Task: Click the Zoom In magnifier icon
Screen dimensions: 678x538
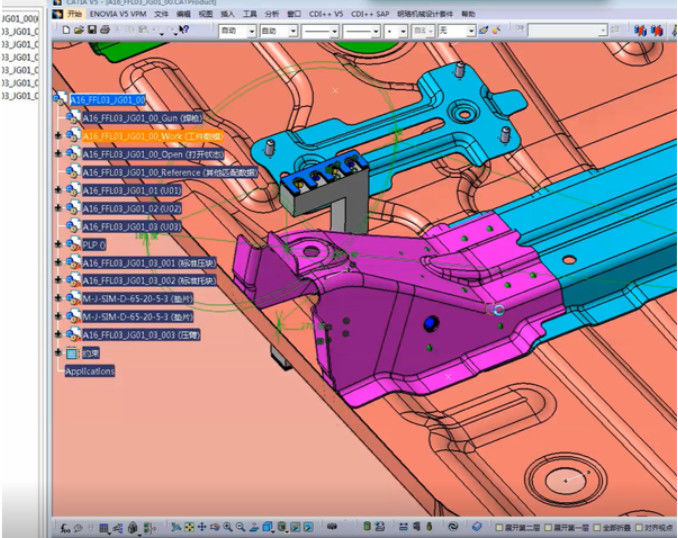Action: [x=228, y=527]
